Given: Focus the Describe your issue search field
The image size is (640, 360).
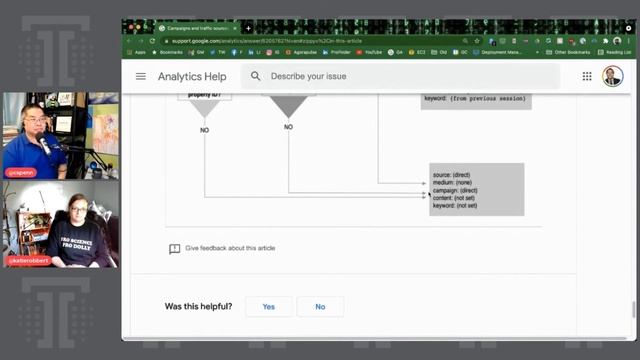Looking at the screenshot, I should coord(400,76).
